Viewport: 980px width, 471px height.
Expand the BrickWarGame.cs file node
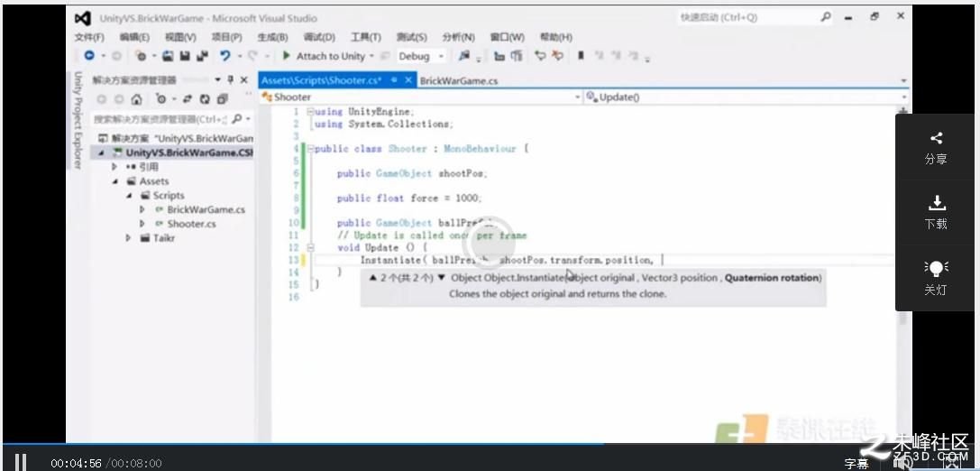[142, 209]
